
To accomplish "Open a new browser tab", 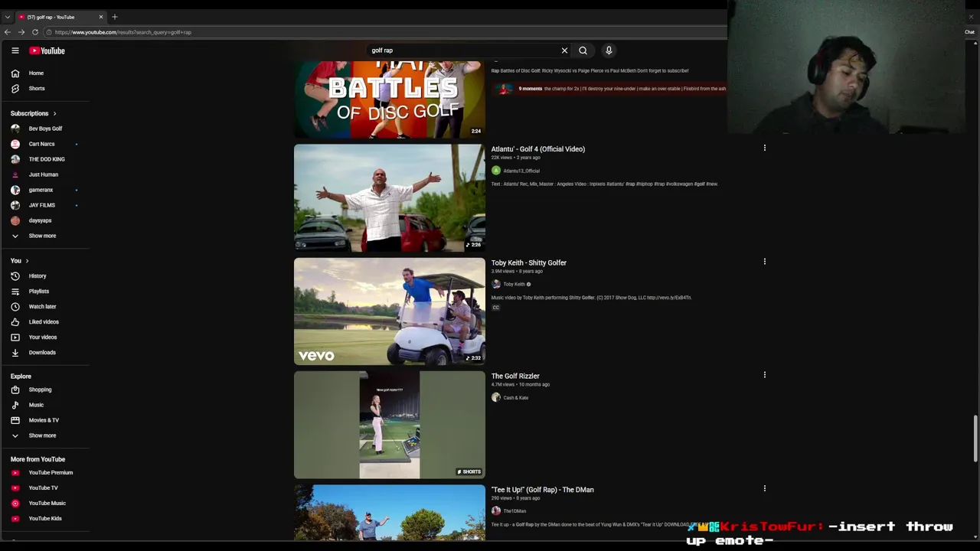I will (115, 17).
